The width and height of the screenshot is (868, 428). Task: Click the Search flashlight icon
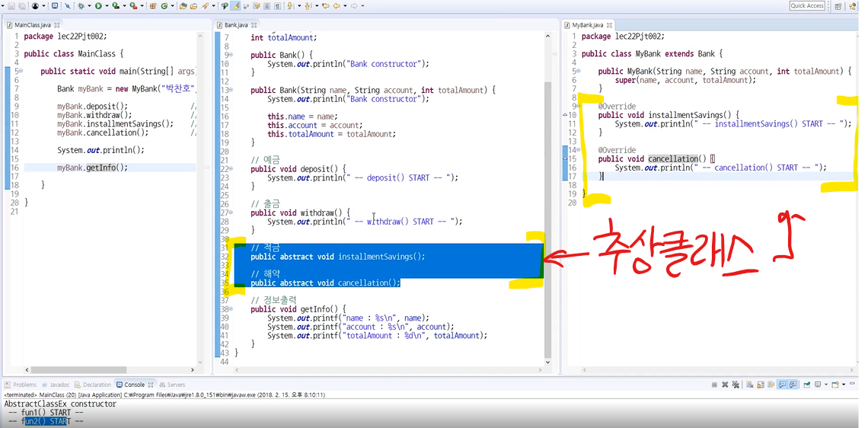point(204,6)
